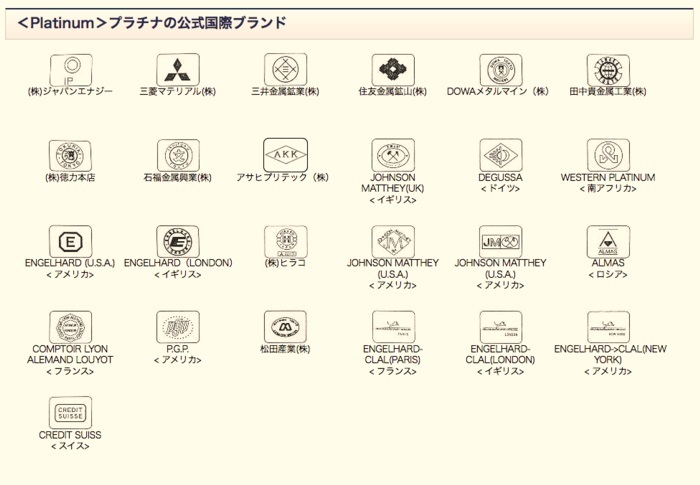
Task: Click the AKK diamond logo
Action: pyautogui.click(x=286, y=155)
